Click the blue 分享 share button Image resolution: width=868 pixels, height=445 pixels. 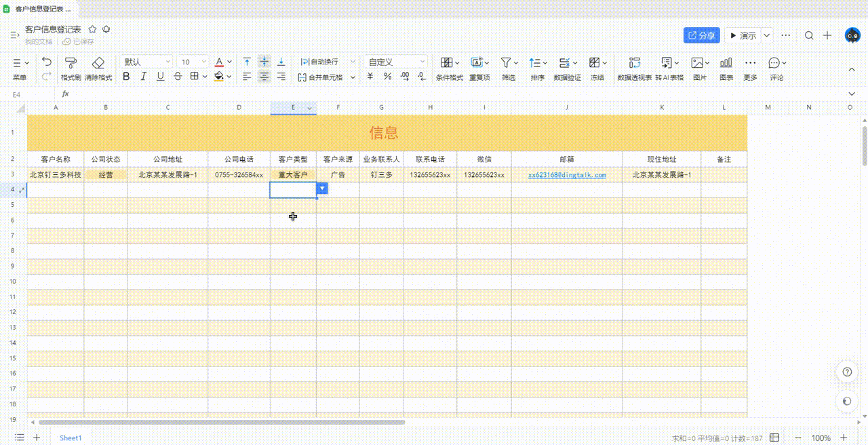[x=702, y=35]
